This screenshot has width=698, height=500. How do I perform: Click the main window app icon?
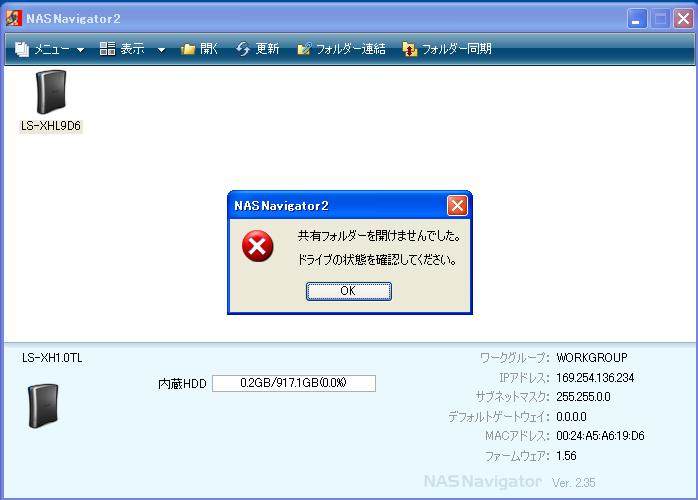14,18
